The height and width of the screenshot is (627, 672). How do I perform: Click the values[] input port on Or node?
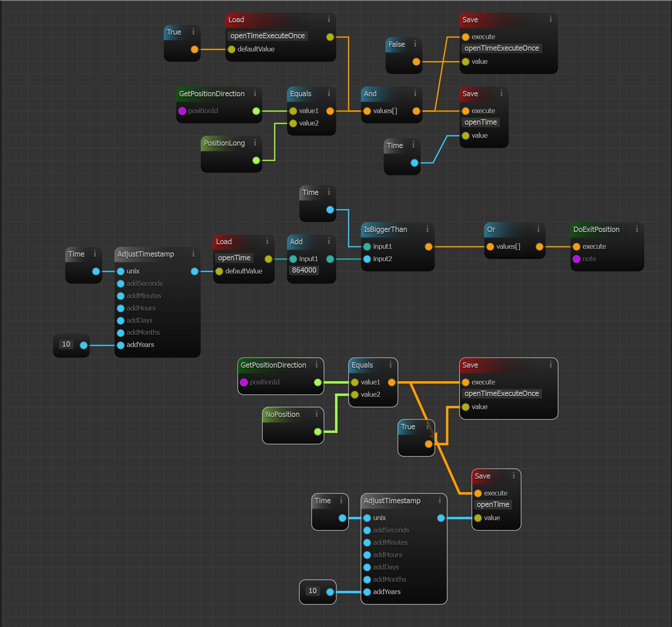click(490, 246)
